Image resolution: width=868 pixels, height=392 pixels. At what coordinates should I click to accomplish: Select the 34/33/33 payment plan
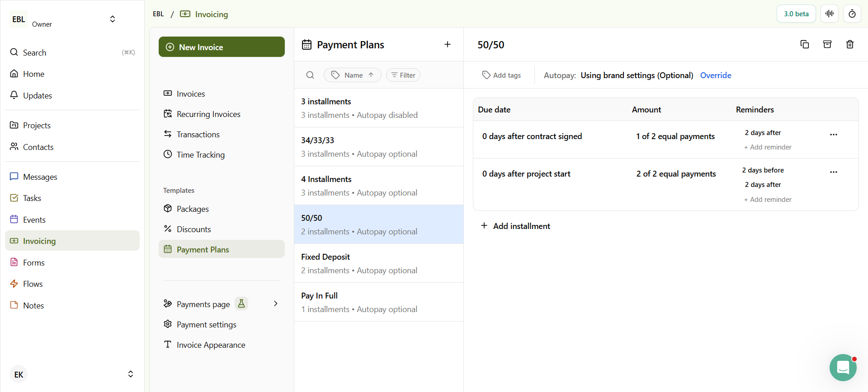(379, 147)
